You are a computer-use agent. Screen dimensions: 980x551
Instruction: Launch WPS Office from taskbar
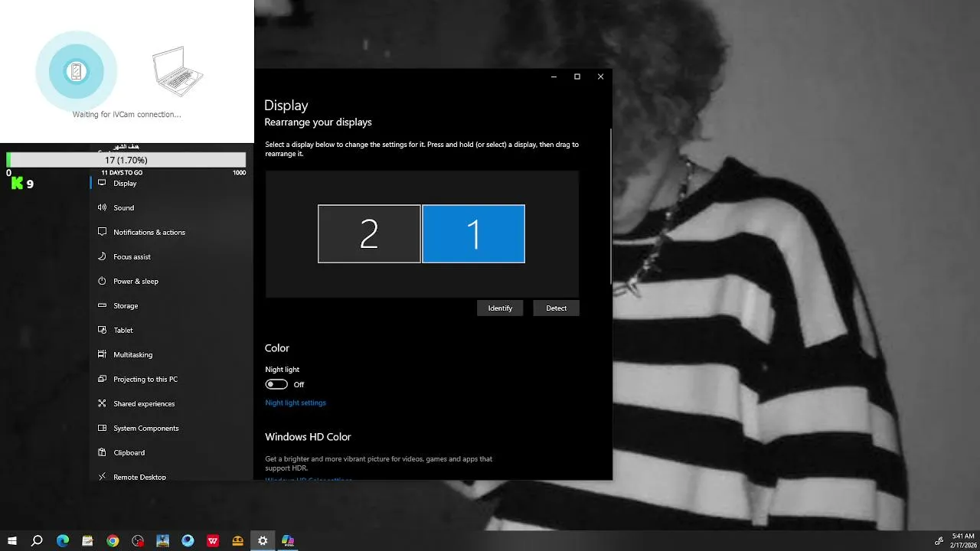tap(213, 540)
